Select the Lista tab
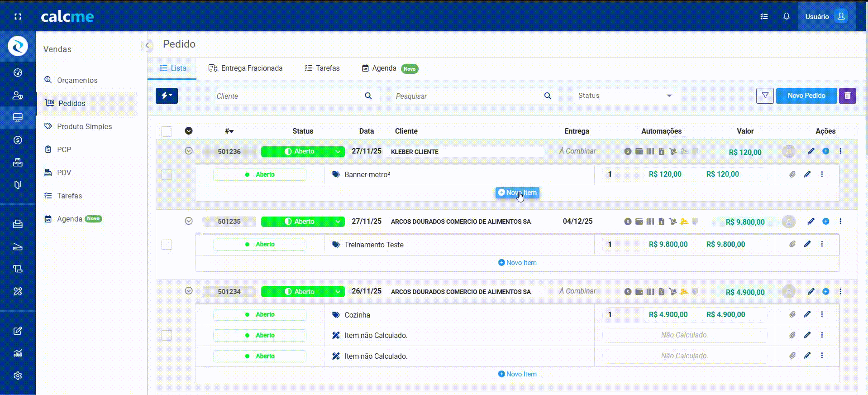868x395 pixels. (172, 68)
